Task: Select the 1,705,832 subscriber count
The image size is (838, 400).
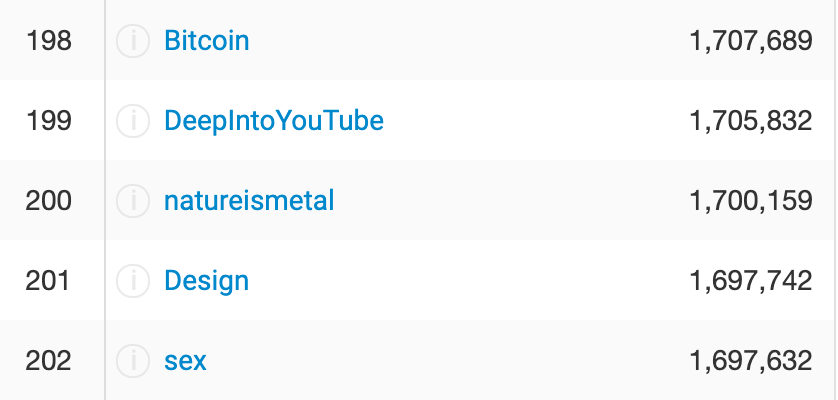Action: [751, 121]
